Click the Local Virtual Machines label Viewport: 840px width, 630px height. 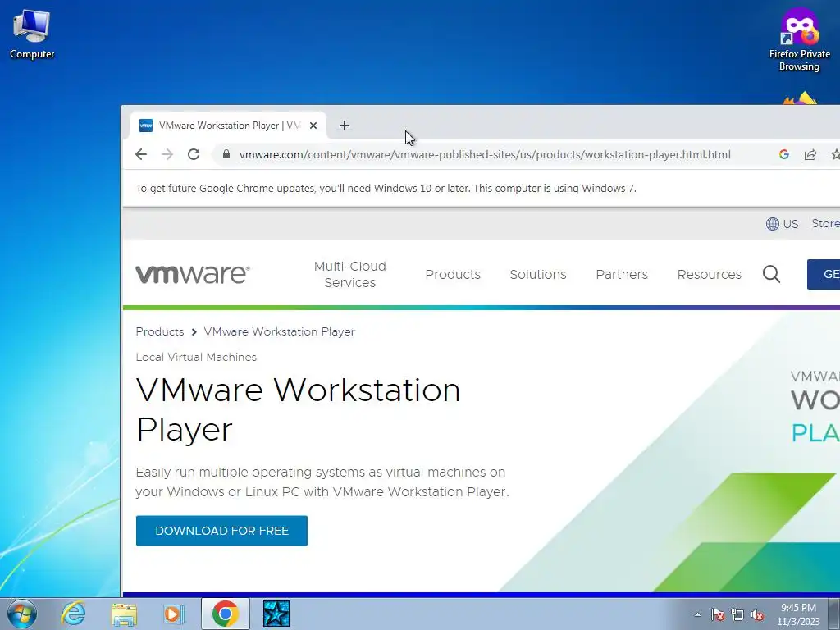196,357
